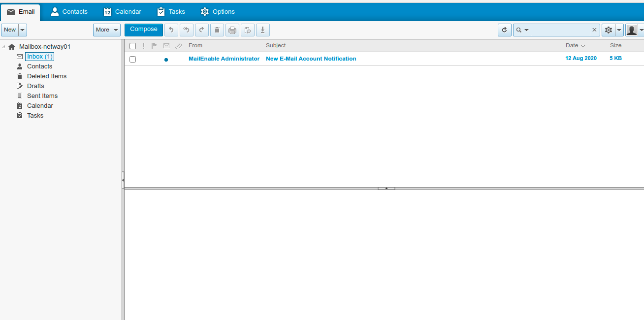Screen dimensions: 644x320
Task: Tick the select-all checkbox in the list header
Action: tap(132, 46)
